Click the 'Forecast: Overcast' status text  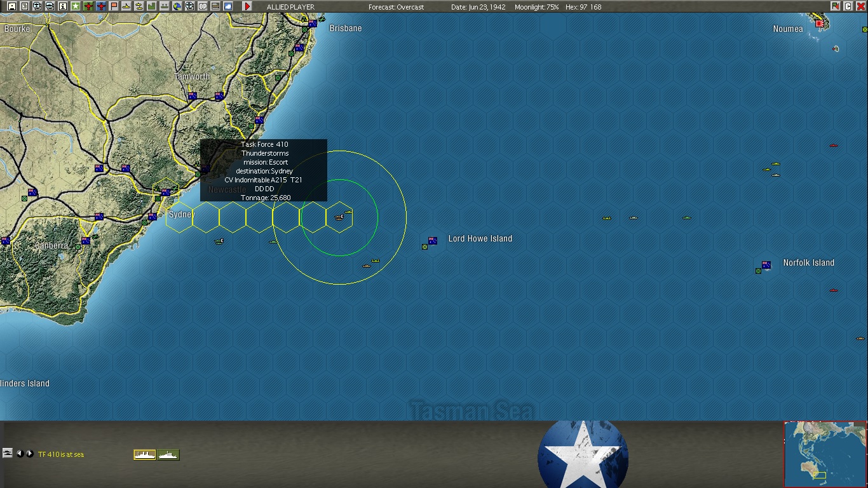(396, 7)
